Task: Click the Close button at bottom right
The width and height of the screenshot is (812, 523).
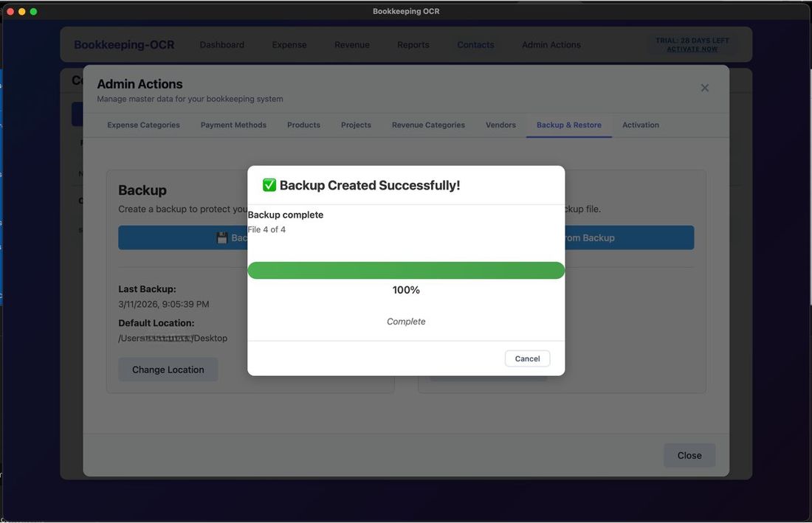Action: pyautogui.click(x=689, y=455)
